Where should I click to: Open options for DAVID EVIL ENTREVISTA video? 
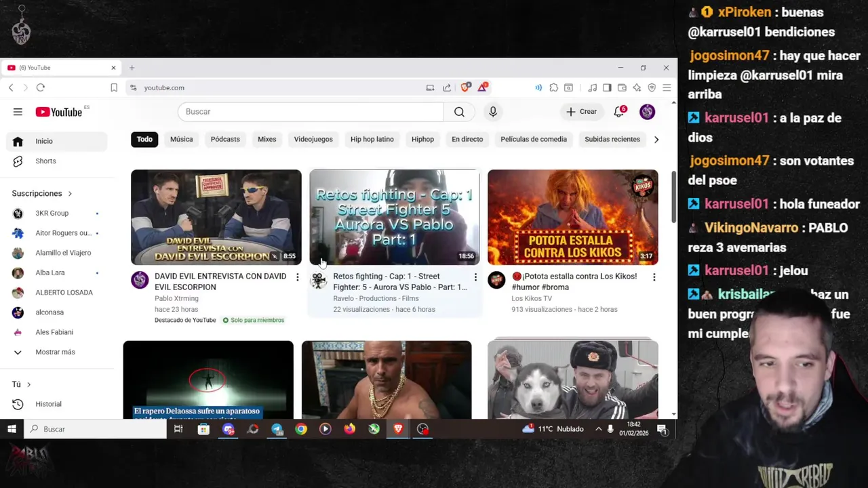(x=297, y=277)
